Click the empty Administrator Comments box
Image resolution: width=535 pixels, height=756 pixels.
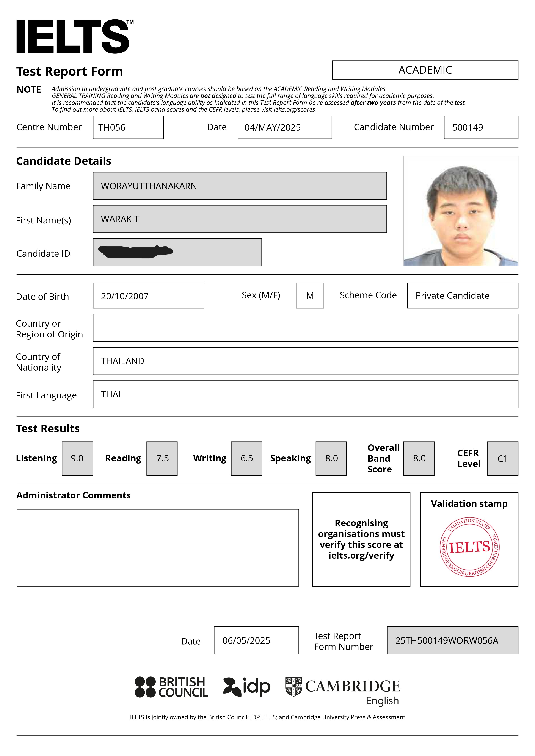point(158,548)
